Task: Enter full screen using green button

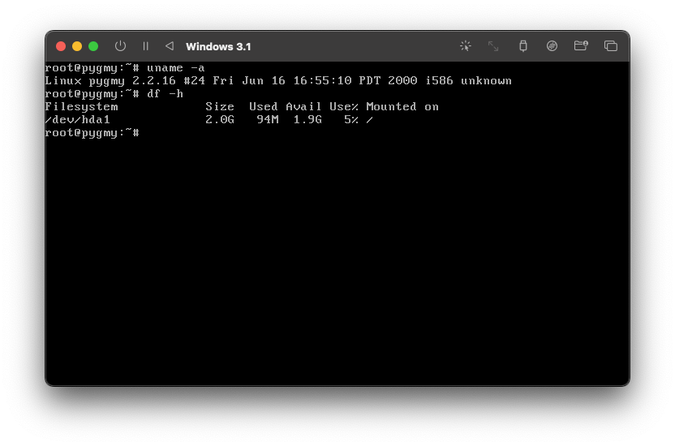Action: tap(93, 46)
